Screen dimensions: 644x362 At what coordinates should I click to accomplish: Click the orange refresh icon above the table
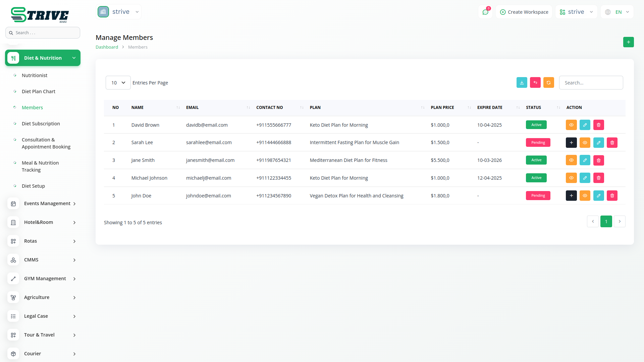click(x=548, y=82)
